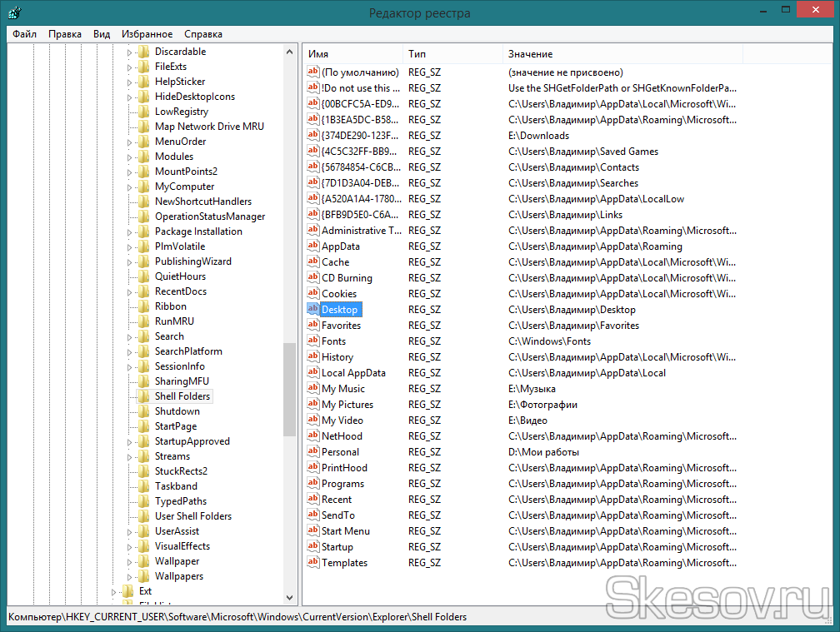Expand the StartupApproved registry key
840x632 pixels.
[x=130, y=441]
